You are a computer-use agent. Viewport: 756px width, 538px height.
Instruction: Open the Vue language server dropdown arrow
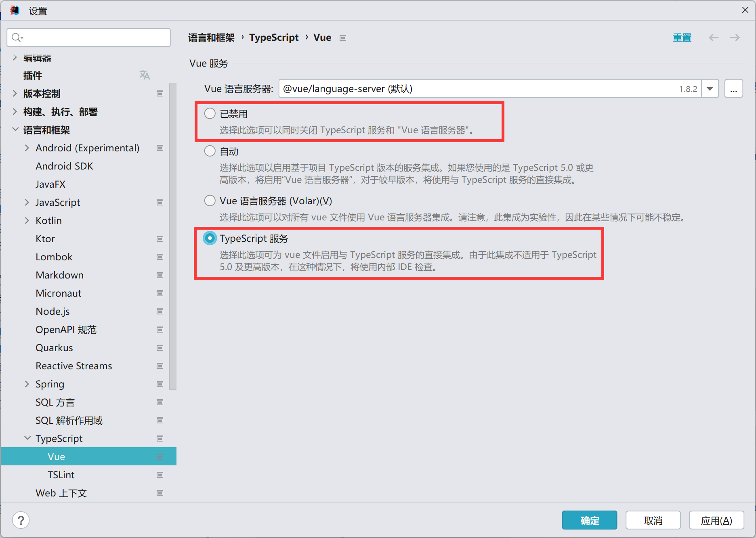coord(710,89)
